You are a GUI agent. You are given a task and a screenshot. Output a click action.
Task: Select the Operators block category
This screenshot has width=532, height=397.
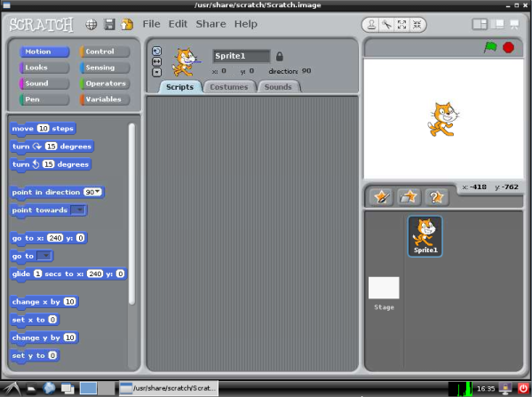coord(105,83)
